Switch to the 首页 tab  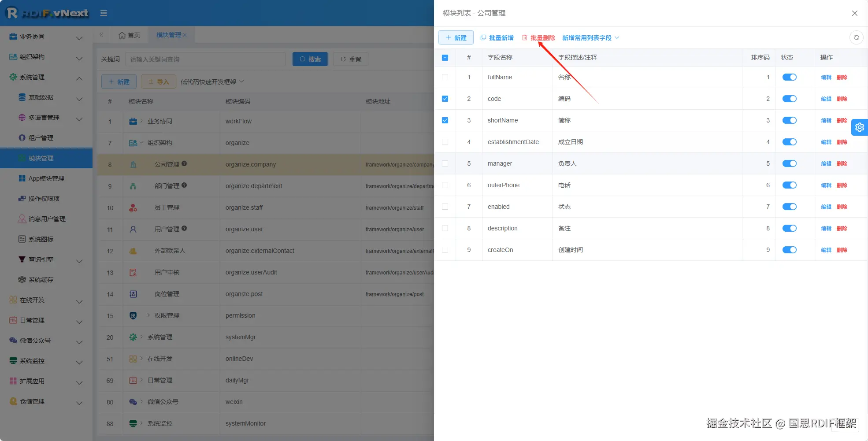point(130,35)
